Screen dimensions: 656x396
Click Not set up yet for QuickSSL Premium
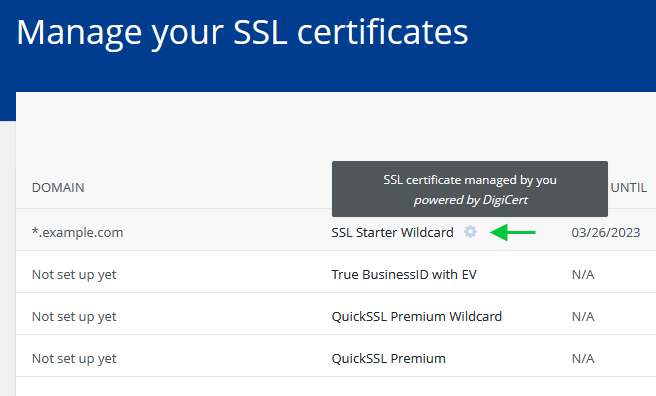pyautogui.click(x=74, y=359)
